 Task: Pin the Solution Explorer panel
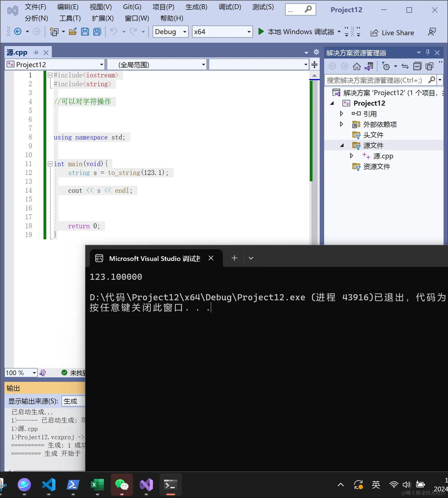(428, 52)
